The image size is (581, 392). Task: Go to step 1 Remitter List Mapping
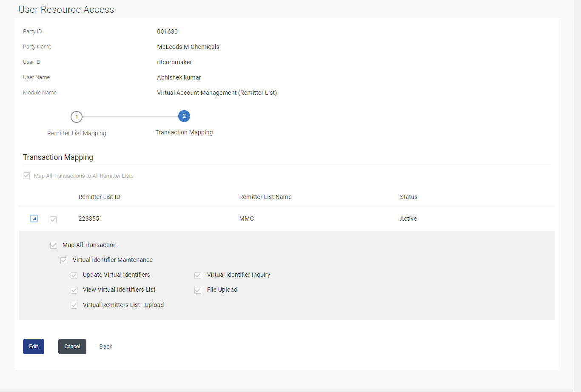click(77, 116)
